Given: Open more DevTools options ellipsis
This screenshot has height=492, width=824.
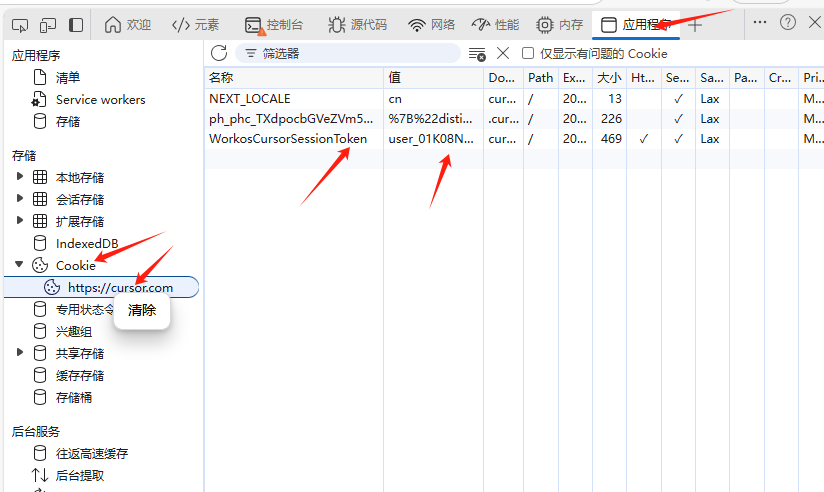Looking at the screenshot, I should [x=760, y=22].
